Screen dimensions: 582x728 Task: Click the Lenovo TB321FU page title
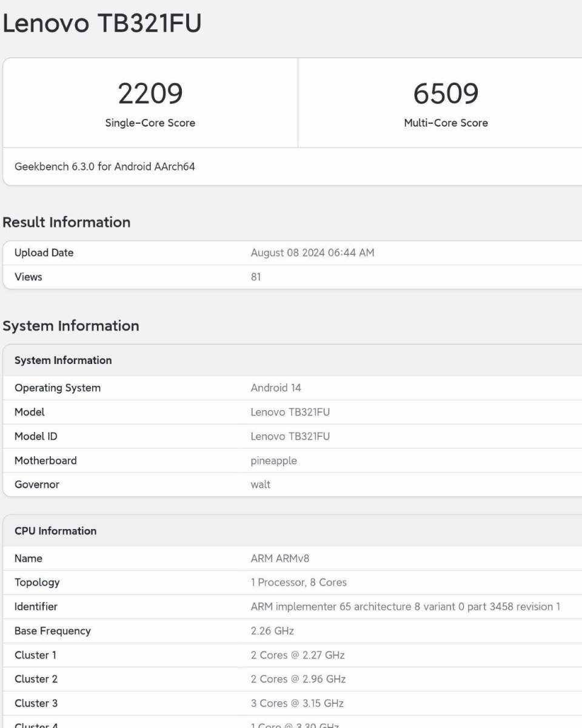[102, 24]
